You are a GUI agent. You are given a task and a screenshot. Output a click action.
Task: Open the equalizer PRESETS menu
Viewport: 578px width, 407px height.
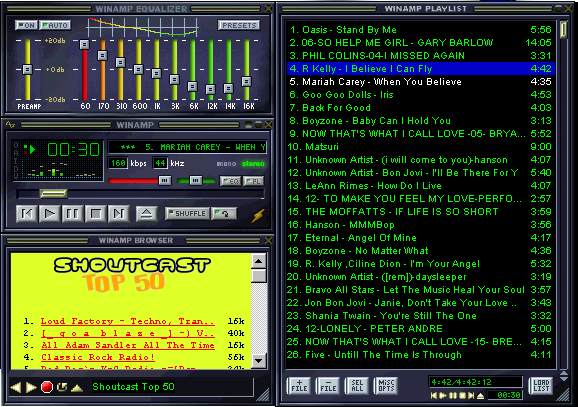(239, 25)
